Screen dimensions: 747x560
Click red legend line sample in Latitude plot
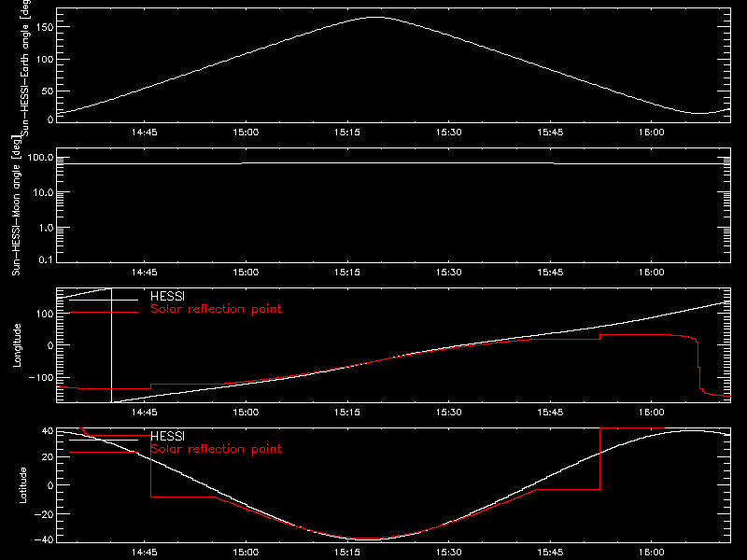click(x=104, y=453)
